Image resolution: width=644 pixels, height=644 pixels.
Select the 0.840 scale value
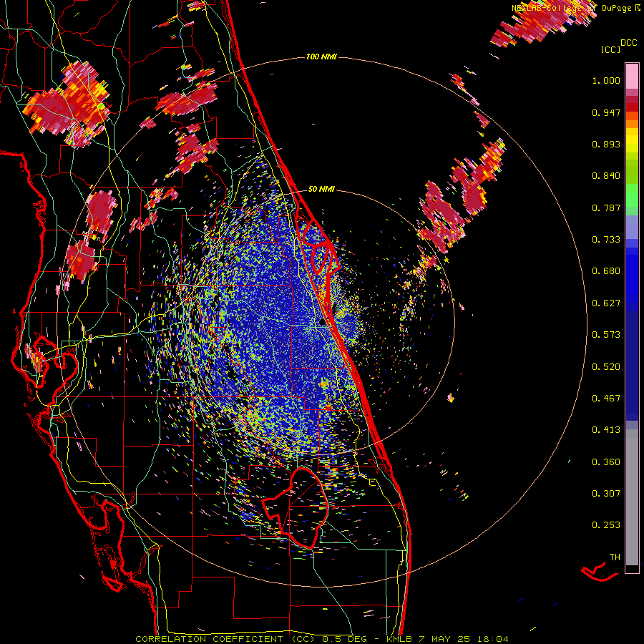pos(606,176)
